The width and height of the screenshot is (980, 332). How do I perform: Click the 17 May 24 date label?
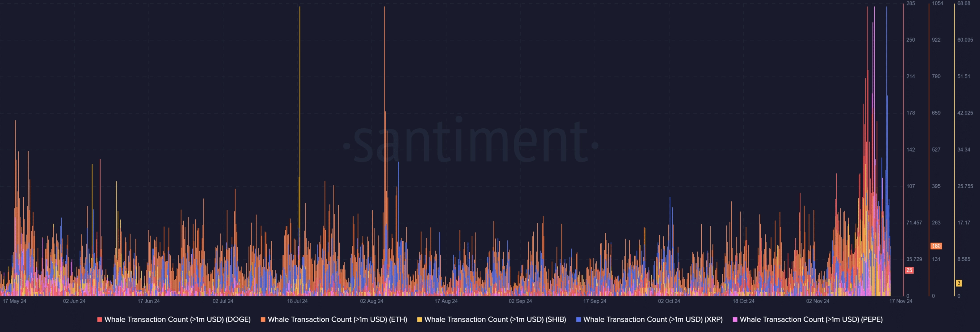tap(15, 301)
